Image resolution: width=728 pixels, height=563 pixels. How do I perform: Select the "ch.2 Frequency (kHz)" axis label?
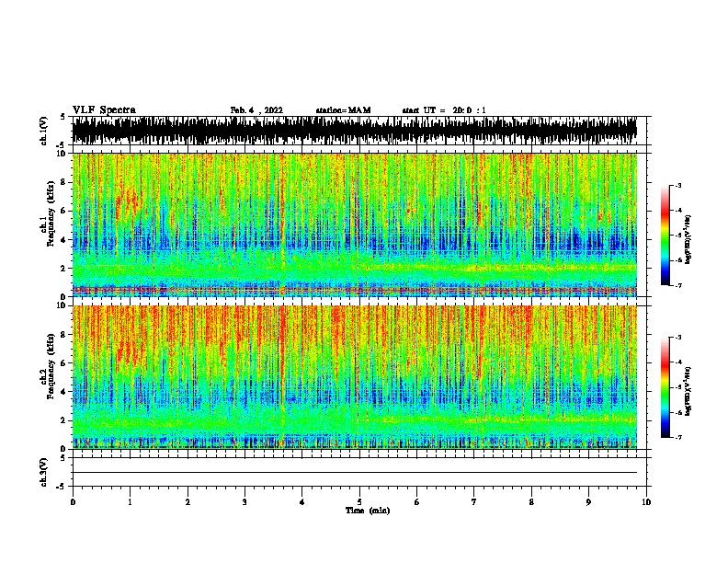point(48,366)
